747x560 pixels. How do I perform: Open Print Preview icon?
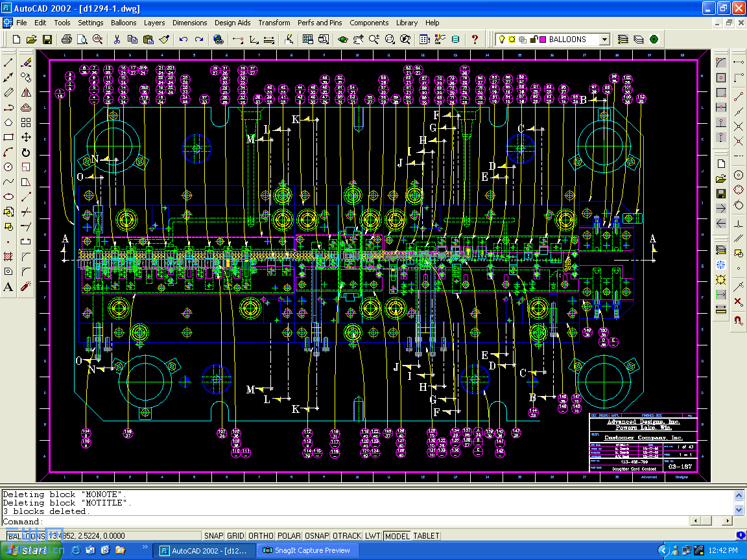pyautogui.click(x=82, y=39)
